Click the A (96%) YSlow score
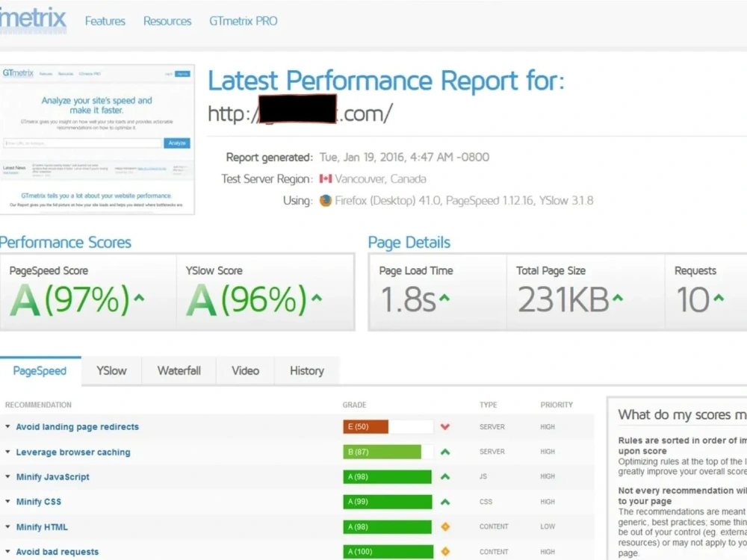747x560 pixels. pos(247,299)
